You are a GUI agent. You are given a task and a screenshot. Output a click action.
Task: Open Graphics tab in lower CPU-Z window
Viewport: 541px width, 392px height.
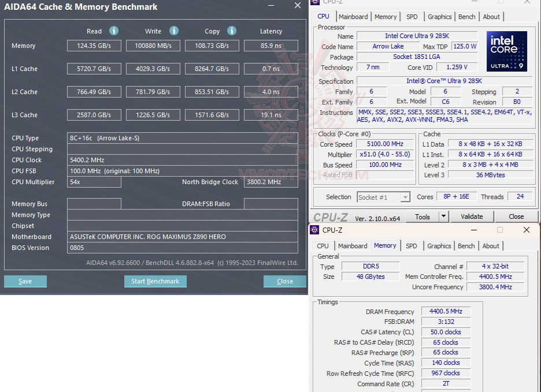click(439, 246)
